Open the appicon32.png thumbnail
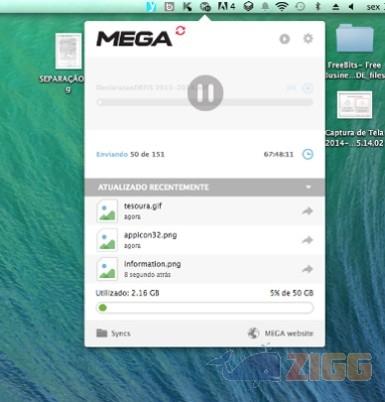Image resolution: width=385 pixels, height=402 pixels. tap(107, 240)
